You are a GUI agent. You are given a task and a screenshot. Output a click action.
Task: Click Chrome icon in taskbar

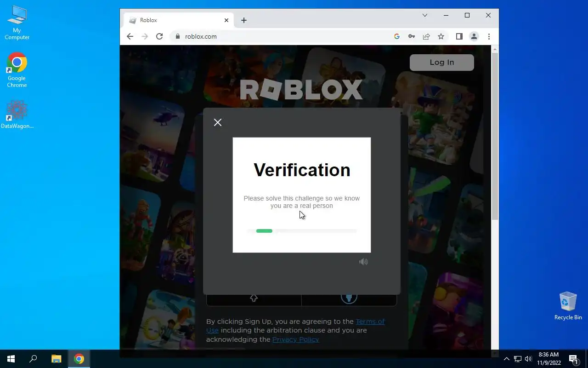tap(79, 359)
